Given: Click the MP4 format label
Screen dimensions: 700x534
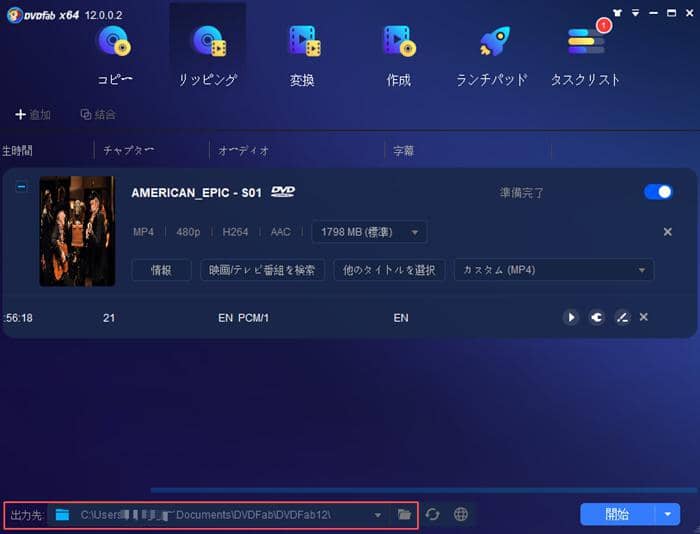Looking at the screenshot, I should [143, 232].
